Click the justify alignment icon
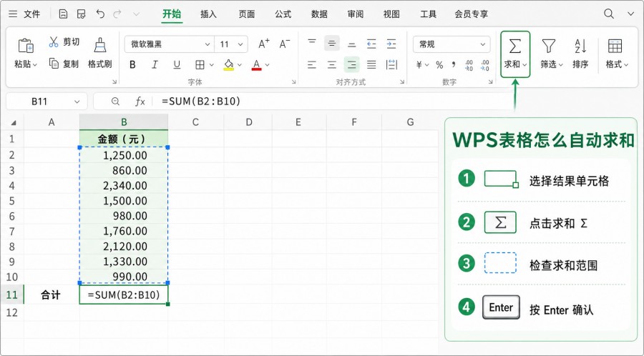 click(371, 64)
